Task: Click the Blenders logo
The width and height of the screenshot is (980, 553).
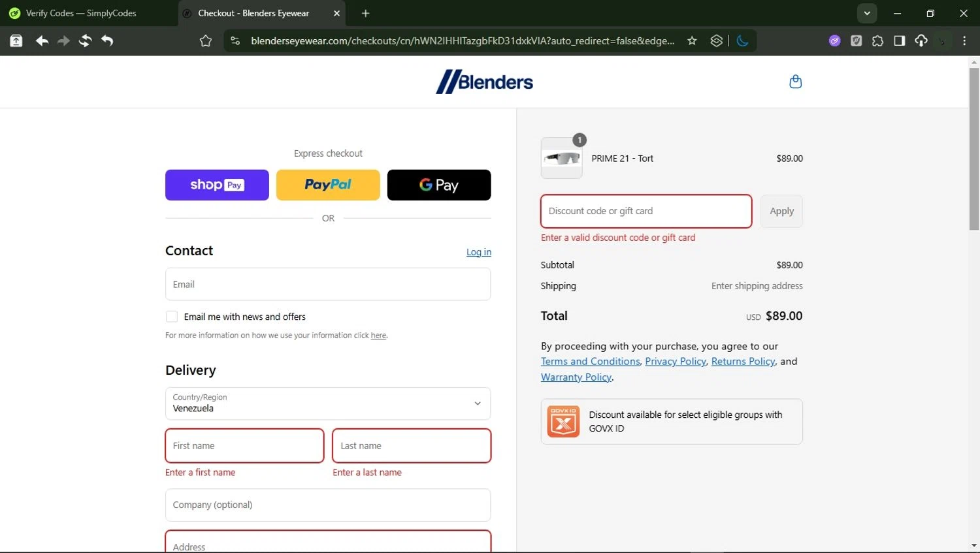Action: (x=485, y=82)
